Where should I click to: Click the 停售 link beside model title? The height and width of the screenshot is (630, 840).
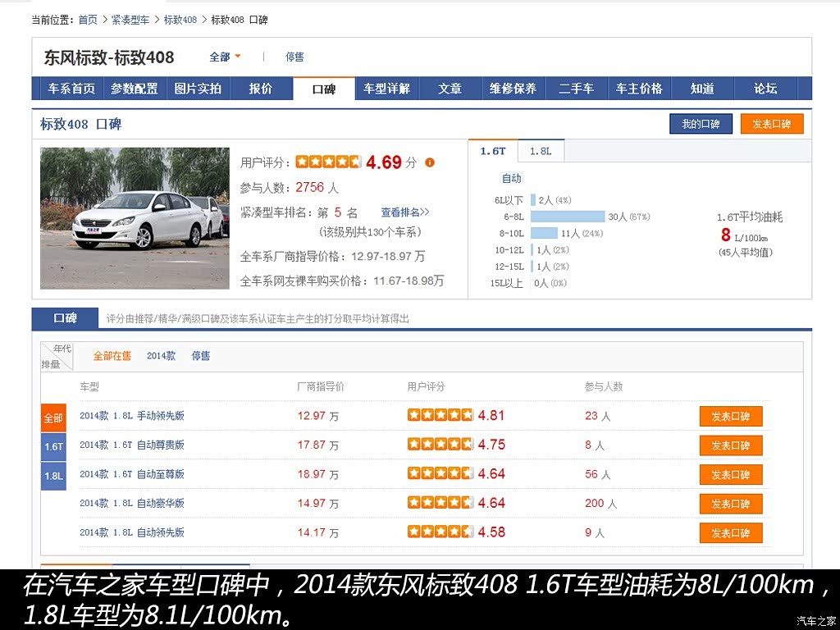pos(294,57)
